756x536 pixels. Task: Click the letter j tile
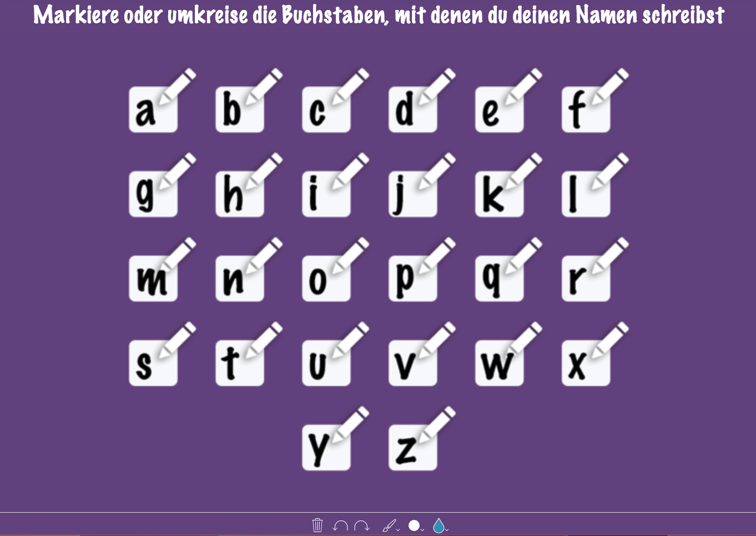point(413,194)
